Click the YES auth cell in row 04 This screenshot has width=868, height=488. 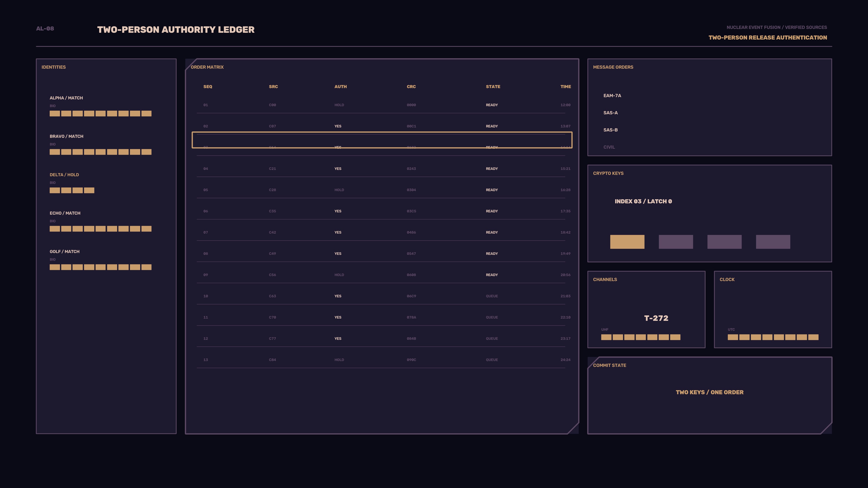(338, 169)
